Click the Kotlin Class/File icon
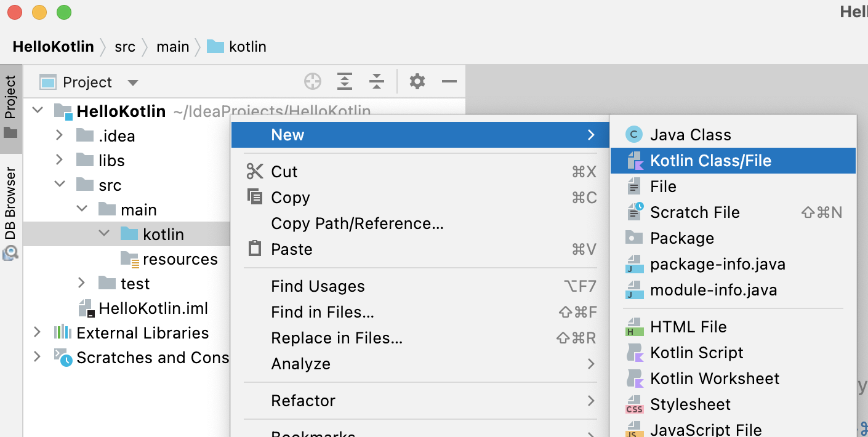 click(x=635, y=161)
